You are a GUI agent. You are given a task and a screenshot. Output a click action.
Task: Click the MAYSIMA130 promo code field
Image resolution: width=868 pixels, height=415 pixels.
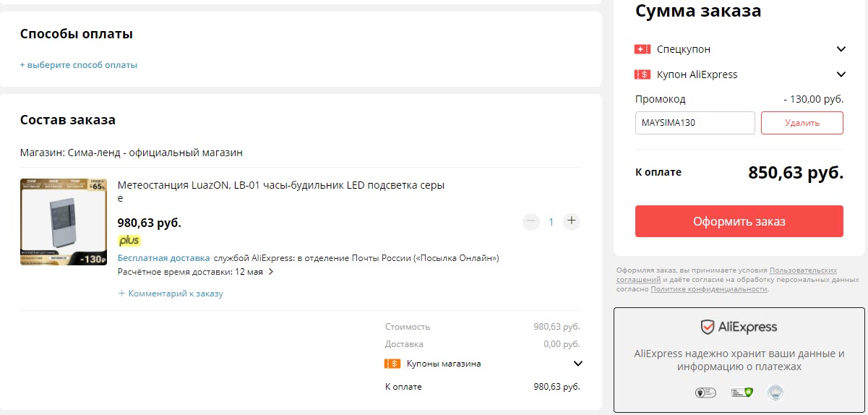pyautogui.click(x=695, y=123)
